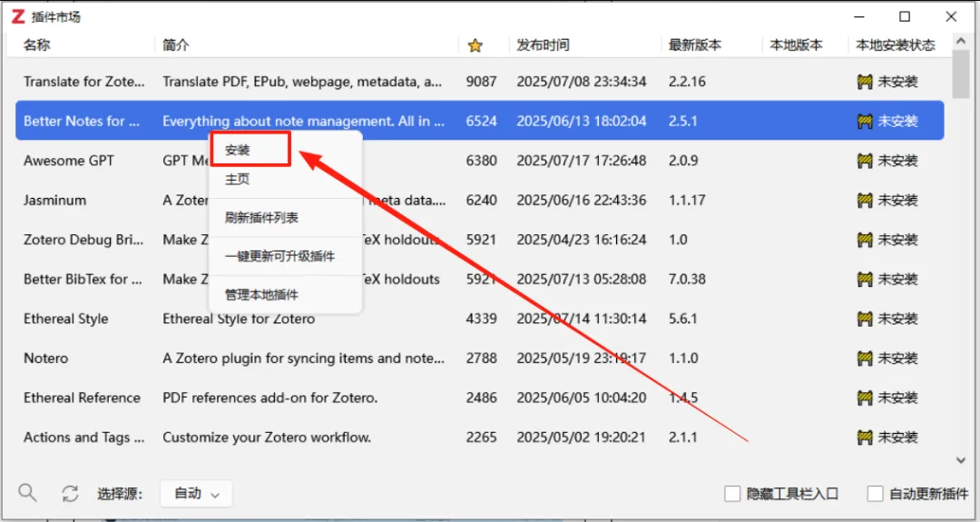The width and height of the screenshot is (980, 522).
Task: Click the search magnifier icon
Action: 27,493
